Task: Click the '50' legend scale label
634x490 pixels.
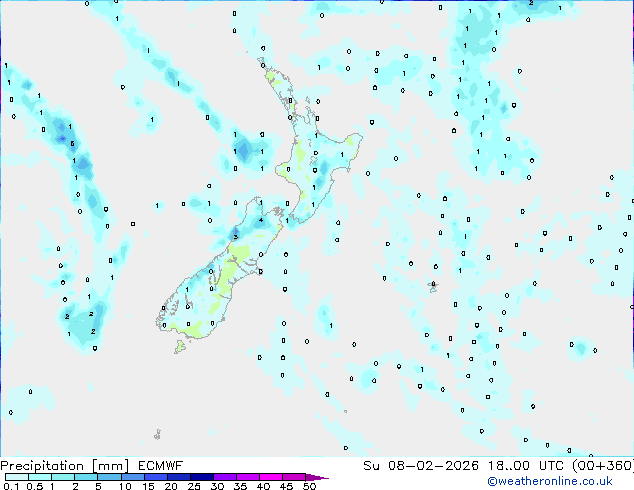Action: pyautogui.click(x=309, y=486)
